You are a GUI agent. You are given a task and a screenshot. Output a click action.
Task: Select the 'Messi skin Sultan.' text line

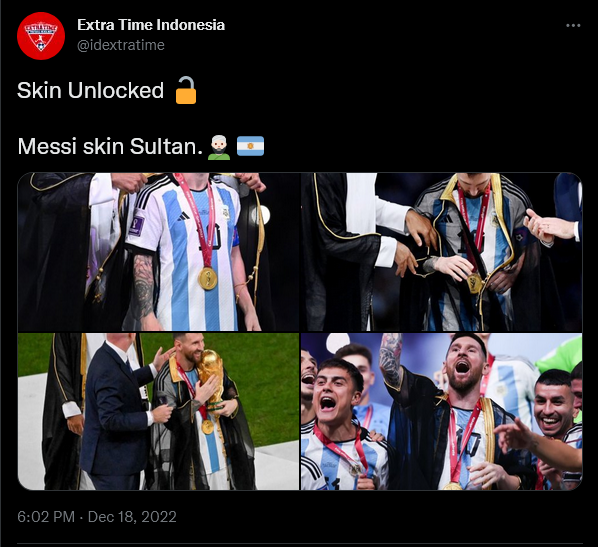[x=110, y=146]
